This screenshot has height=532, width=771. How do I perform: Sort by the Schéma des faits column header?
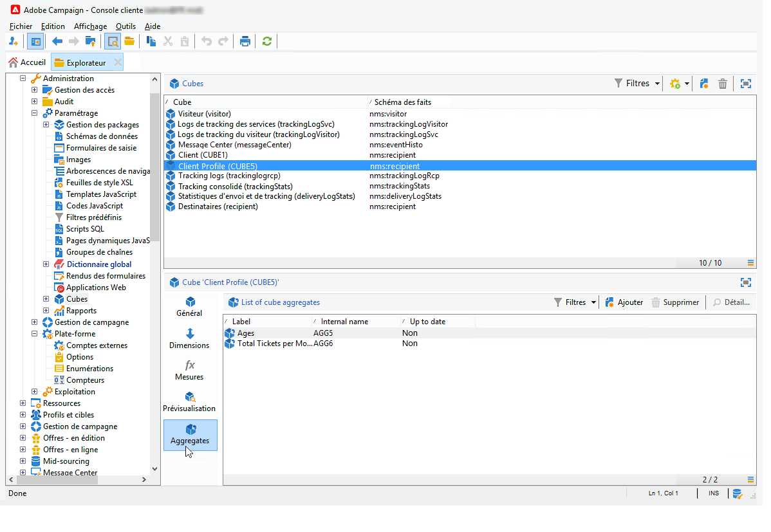(x=402, y=102)
